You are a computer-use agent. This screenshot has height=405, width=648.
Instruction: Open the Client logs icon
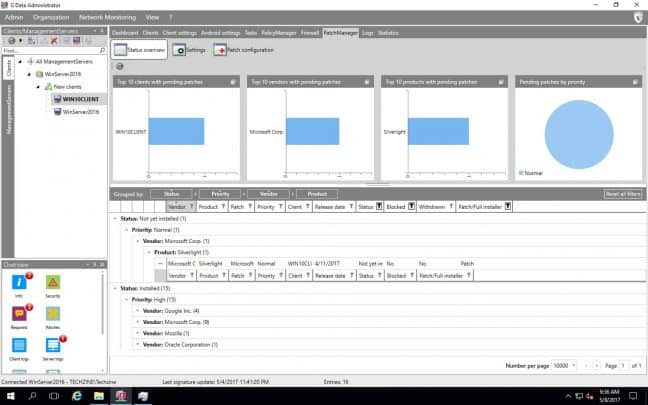pos(19,345)
